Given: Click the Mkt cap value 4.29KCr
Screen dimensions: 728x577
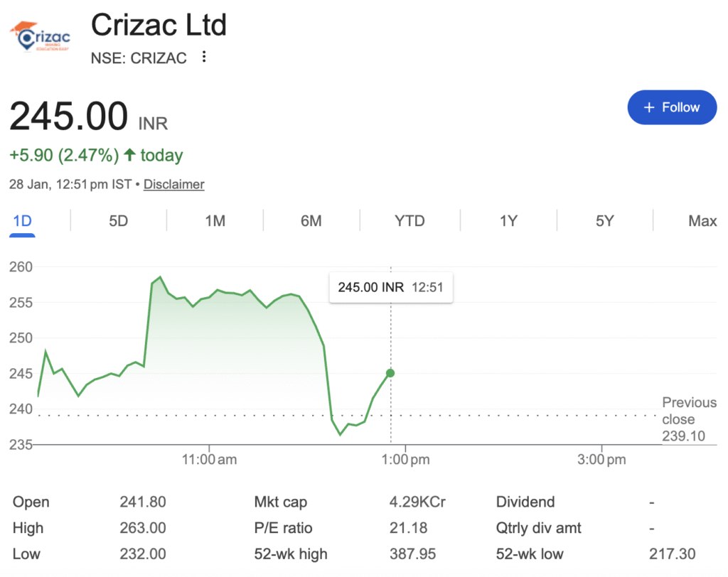Looking at the screenshot, I should (x=417, y=502).
